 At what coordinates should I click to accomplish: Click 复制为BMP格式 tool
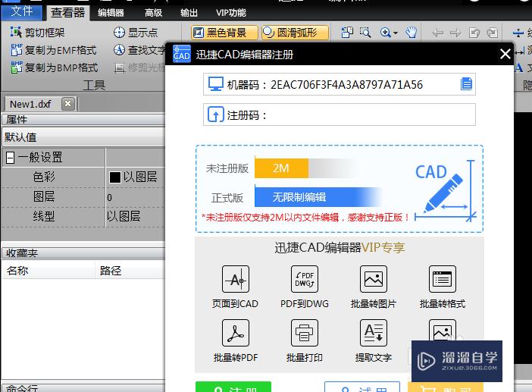click(x=55, y=67)
